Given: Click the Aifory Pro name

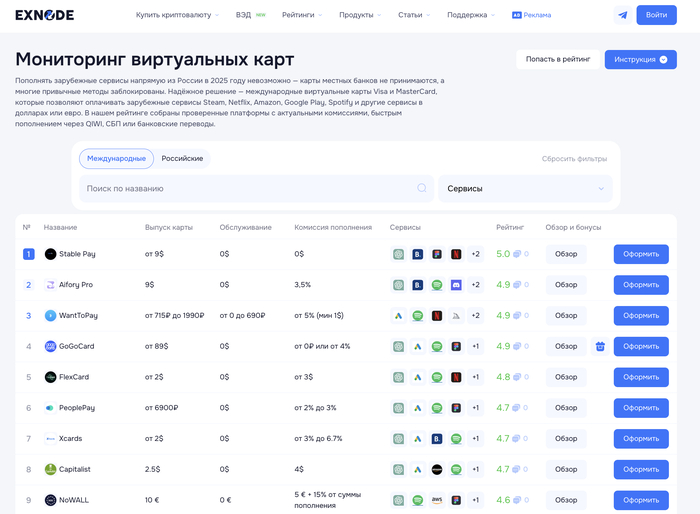Looking at the screenshot, I should (76, 285).
